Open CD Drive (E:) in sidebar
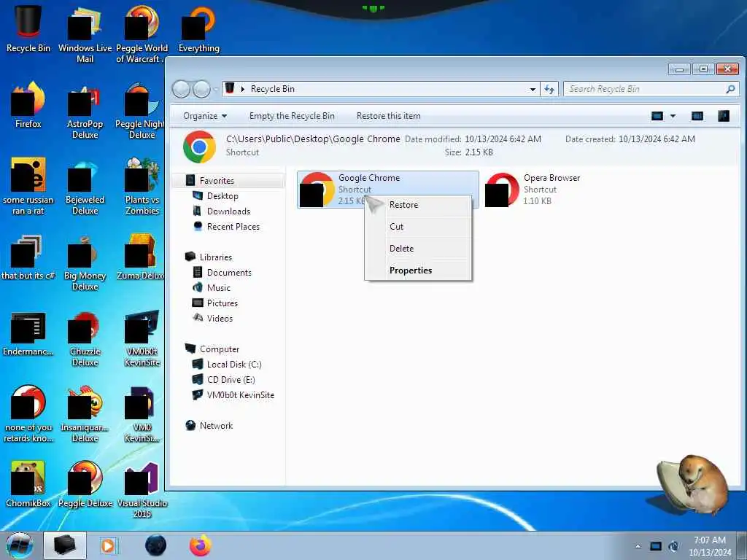Screen dimensions: 747x560 click(231, 379)
